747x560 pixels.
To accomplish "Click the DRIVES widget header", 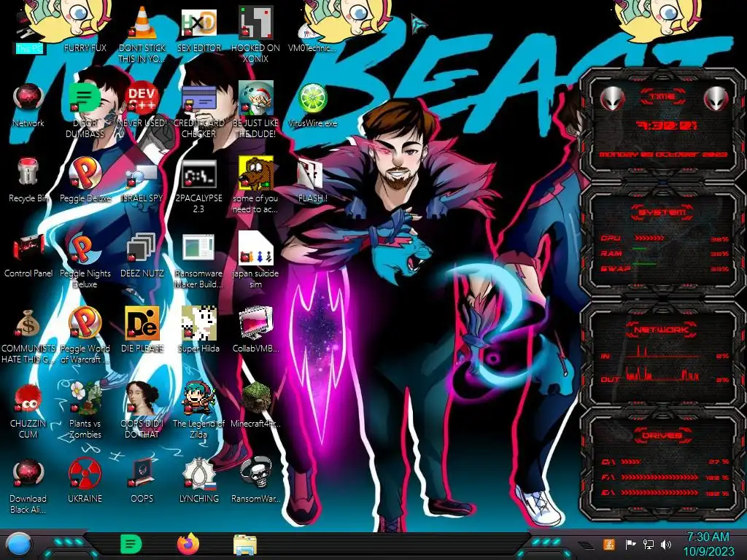I will click(x=662, y=435).
